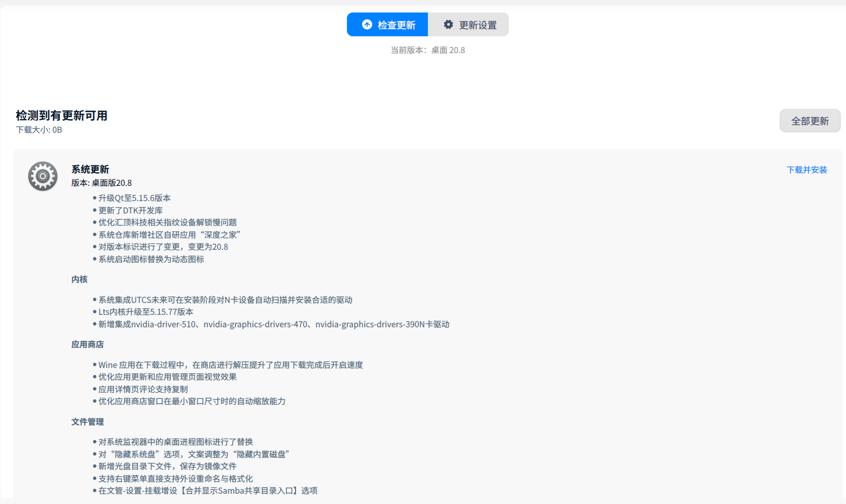Click the 下载大小: 0B text
846x504 pixels.
[x=39, y=130]
